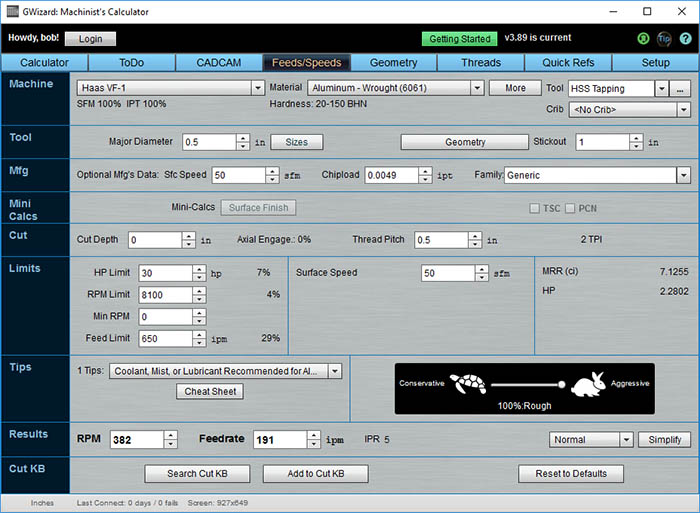
Task: Switch to the ToDo tab
Action: 132,63
